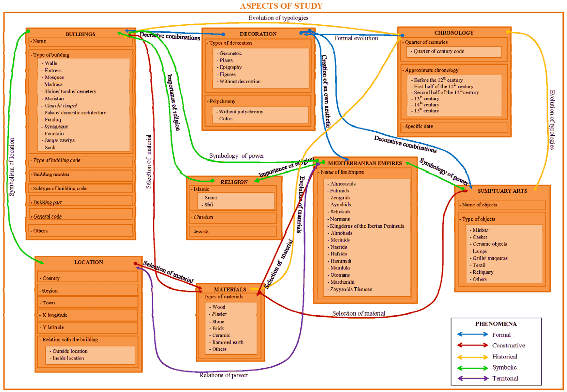567x392 pixels.
Task: Select Mosques in Type of building list
Action: [54, 77]
